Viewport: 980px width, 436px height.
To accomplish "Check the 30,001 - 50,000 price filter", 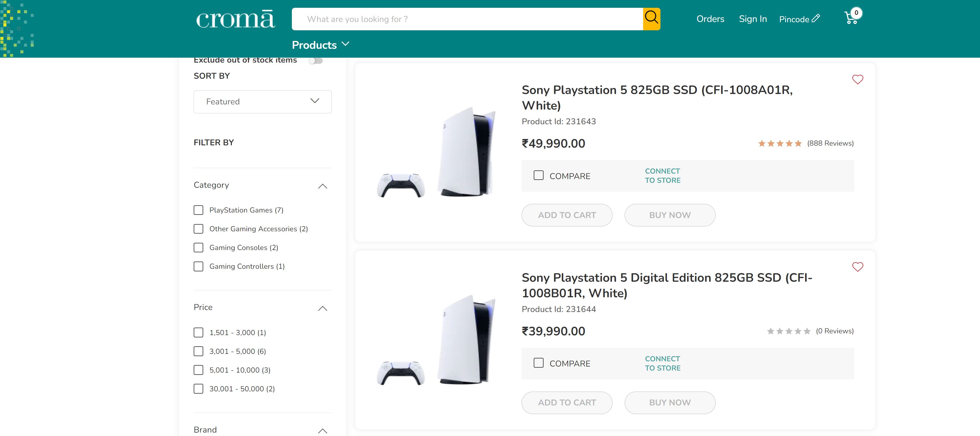I will [198, 388].
